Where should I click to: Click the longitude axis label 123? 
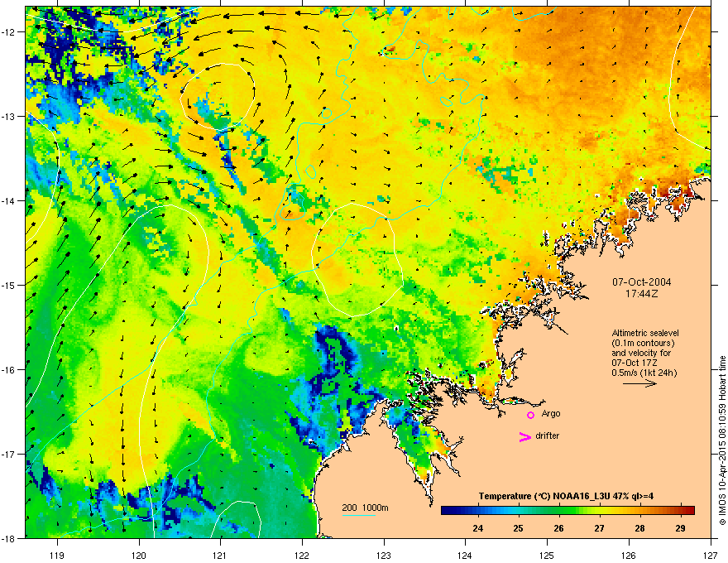click(x=384, y=555)
